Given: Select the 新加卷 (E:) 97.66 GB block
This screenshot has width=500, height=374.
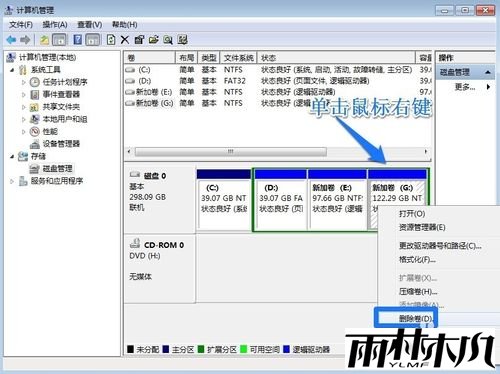Looking at the screenshot, I should (x=337, y=200).
